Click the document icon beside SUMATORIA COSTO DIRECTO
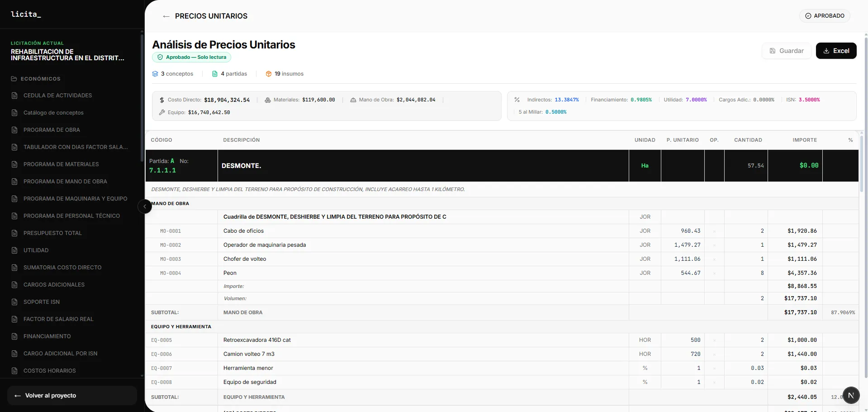Screen dimensions: 868x412 pyautogui.click(x=14, y=268)
